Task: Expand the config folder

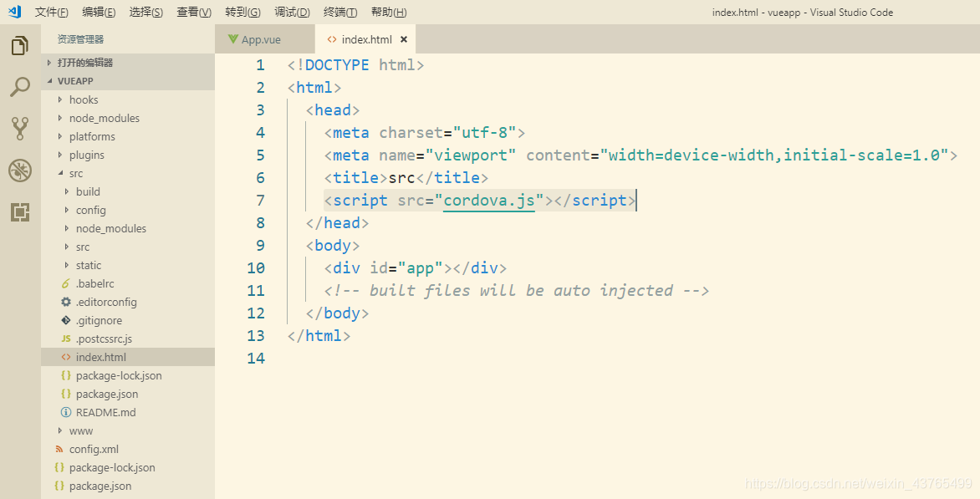Action: 127,210
